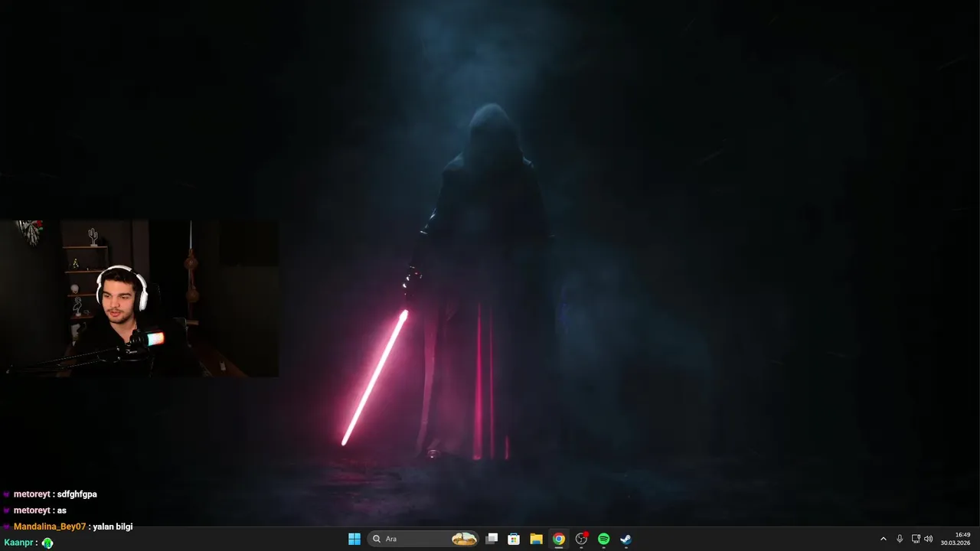Click the webcam overlay of the streamer
The width and height of the screenshot is (980, 551).
click(139, 298)
